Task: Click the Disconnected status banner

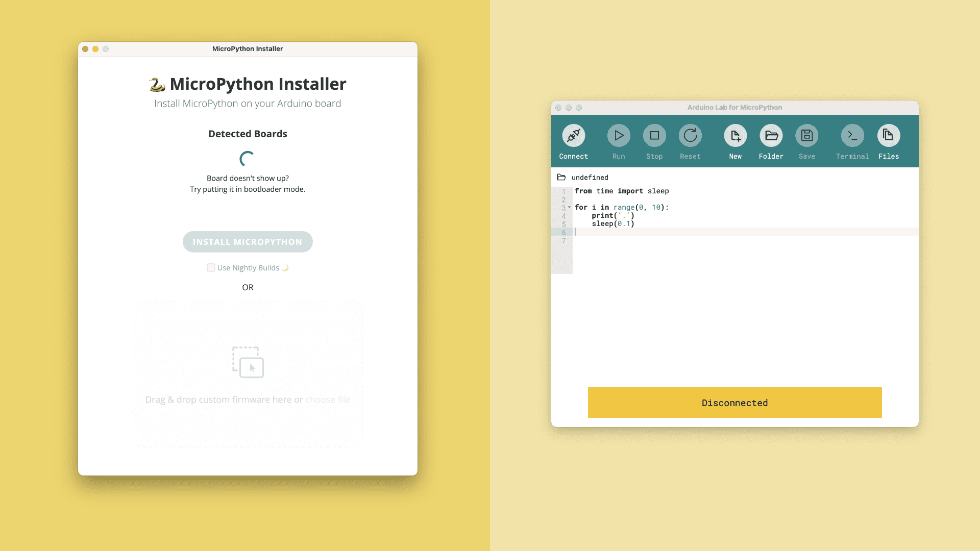Action: 734,403
